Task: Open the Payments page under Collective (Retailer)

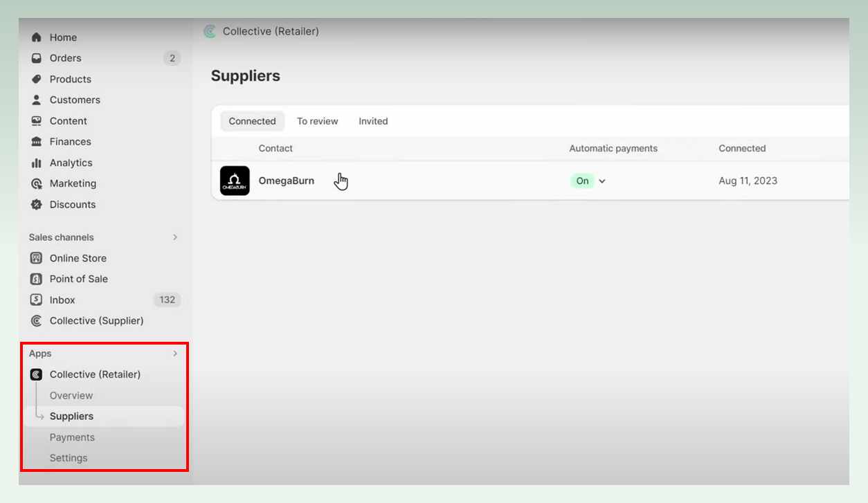Action: pos(72,437)
